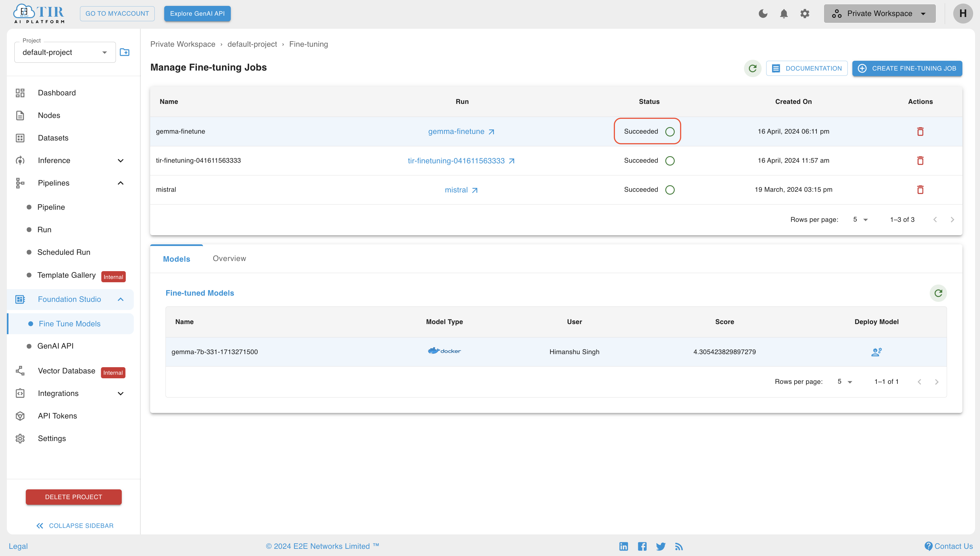Open the gemma-finetune run link
Screen dimensions: 980x556
(x=461, y=131)
